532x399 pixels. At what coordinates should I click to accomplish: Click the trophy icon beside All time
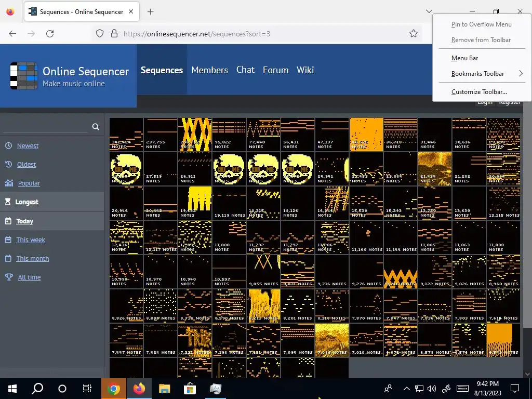9,277
